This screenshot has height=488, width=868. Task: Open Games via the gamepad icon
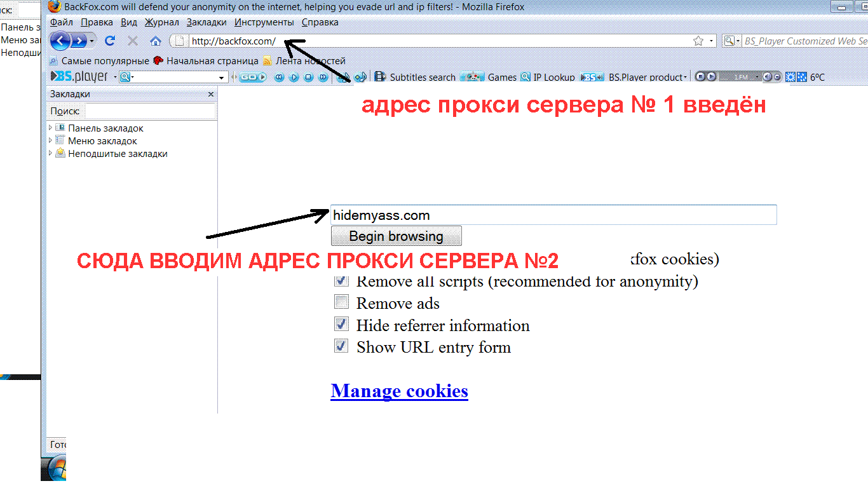[473, 77]
